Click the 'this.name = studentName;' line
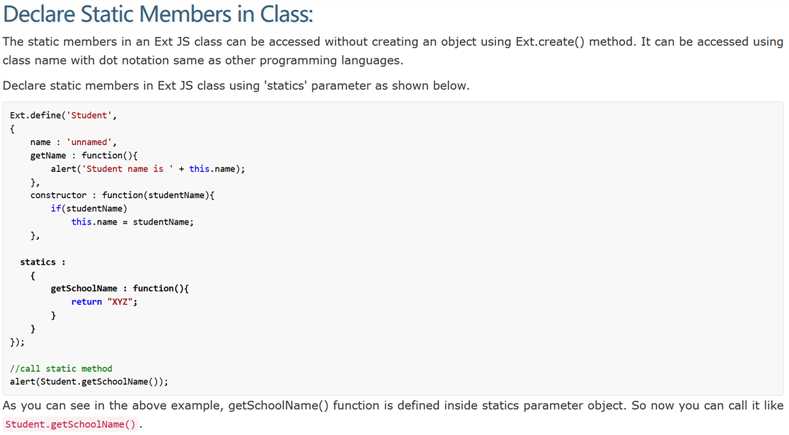Screen dimensions: 789x435 click(x=132, y=222)
